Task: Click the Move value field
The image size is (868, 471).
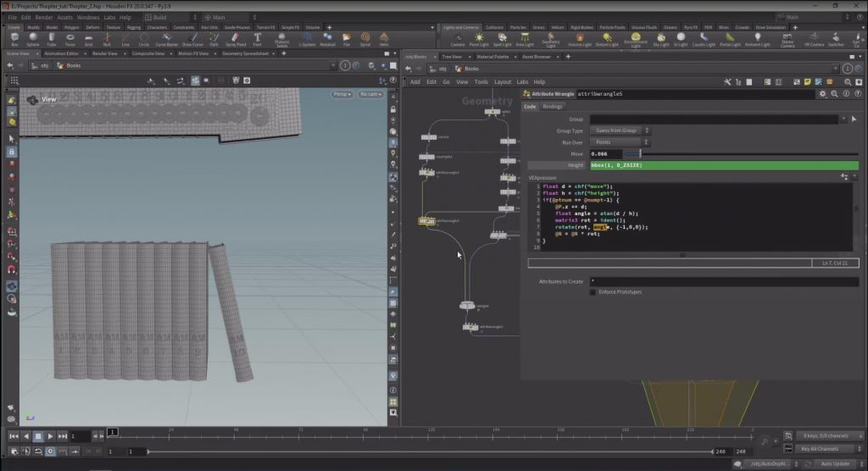Action: [x=605, y=154]
